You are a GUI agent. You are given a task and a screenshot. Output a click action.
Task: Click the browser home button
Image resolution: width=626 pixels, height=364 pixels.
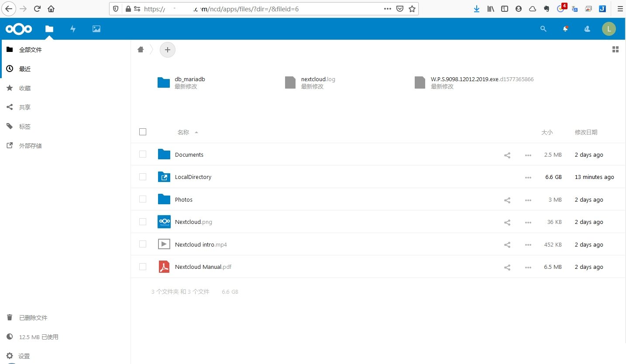(51, 9)
